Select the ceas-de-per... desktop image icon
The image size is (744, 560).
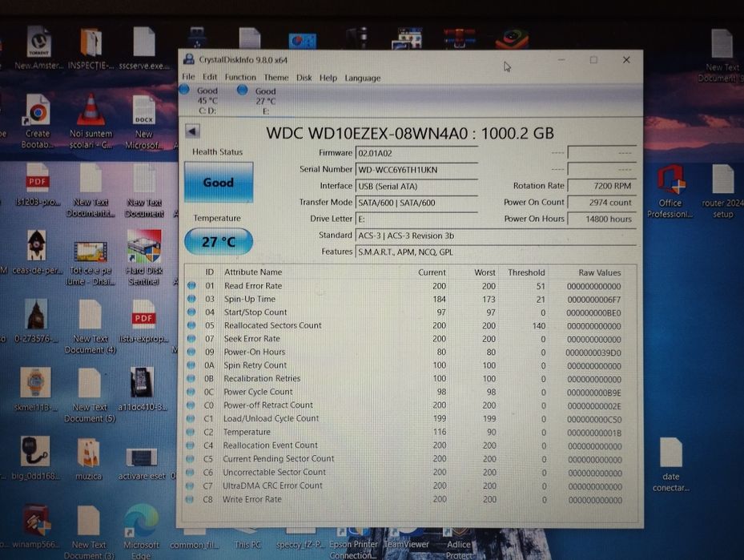(37, 252)
